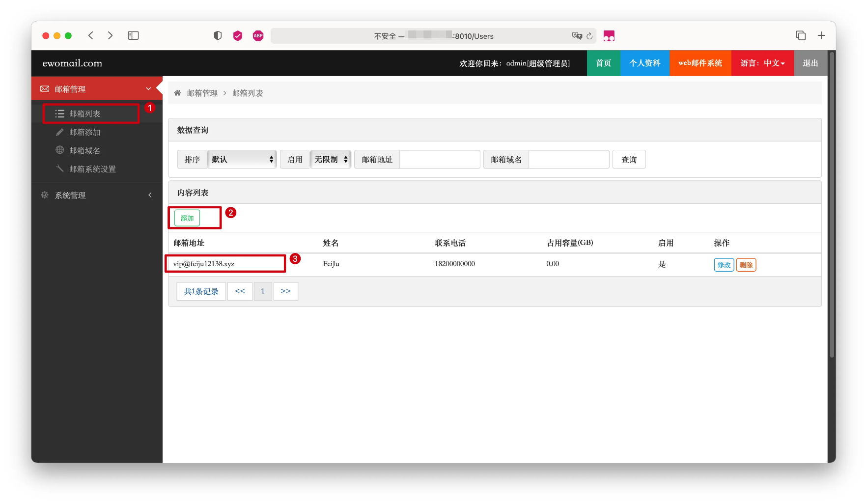
Task: Click the 共1条记录 record count
Action: coord(201,291)
